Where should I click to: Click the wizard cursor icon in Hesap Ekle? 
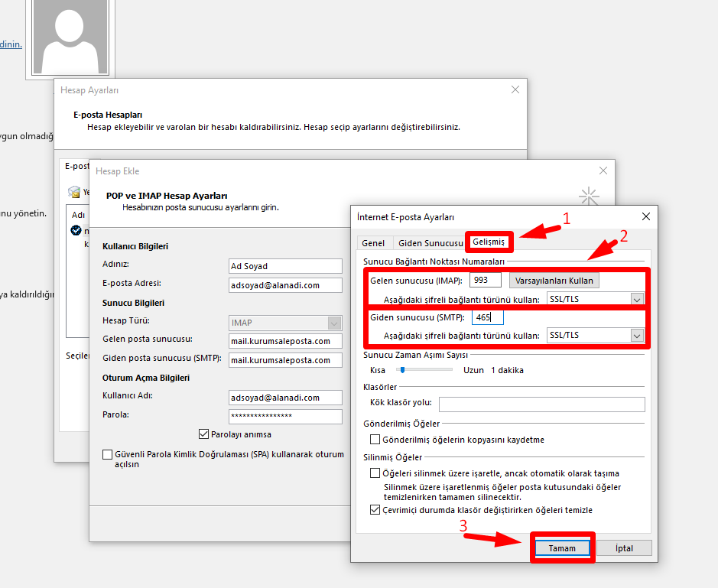coord(588,197)
